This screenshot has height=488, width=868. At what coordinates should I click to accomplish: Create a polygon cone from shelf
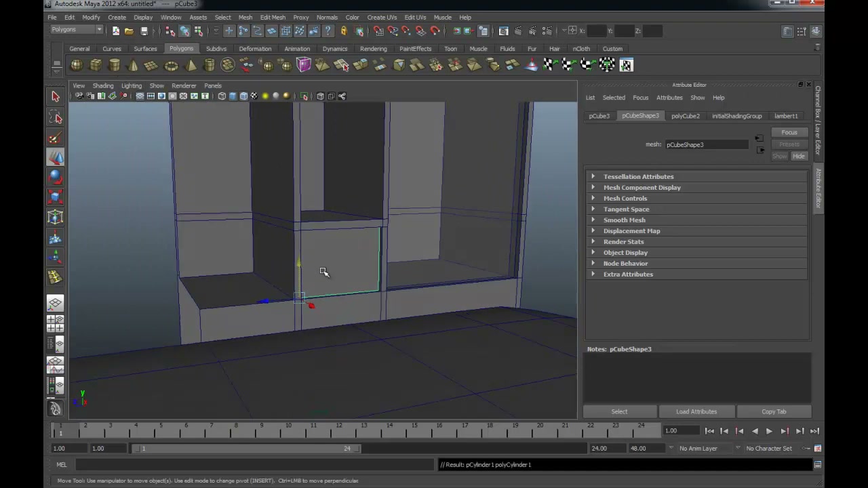tap(134, 65)
